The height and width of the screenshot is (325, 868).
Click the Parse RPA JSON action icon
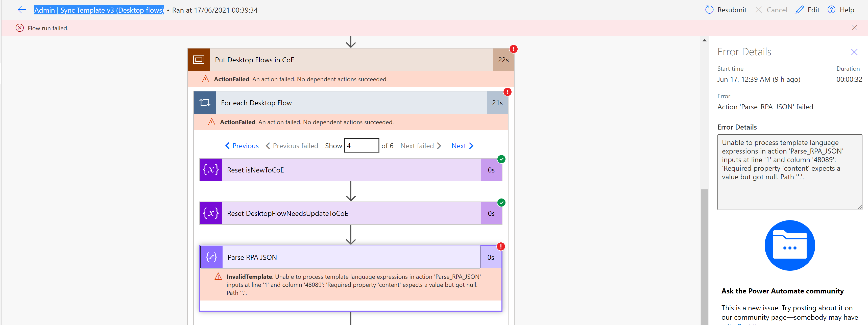[x=211, y=257]
